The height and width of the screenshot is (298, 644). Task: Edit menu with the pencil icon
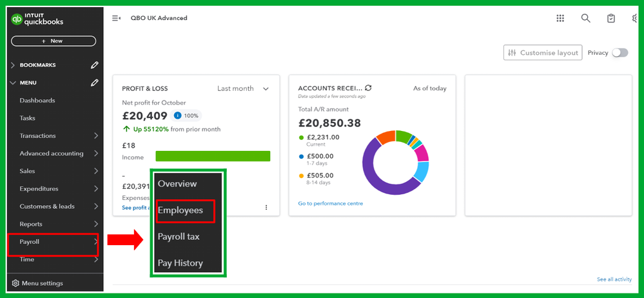tap(95, 83)
